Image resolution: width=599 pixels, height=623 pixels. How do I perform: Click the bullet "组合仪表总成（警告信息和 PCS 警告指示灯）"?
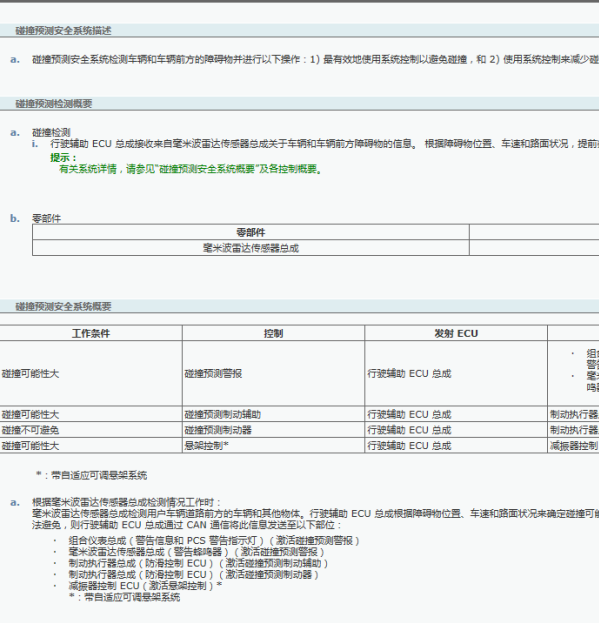(x=214, y=540)
